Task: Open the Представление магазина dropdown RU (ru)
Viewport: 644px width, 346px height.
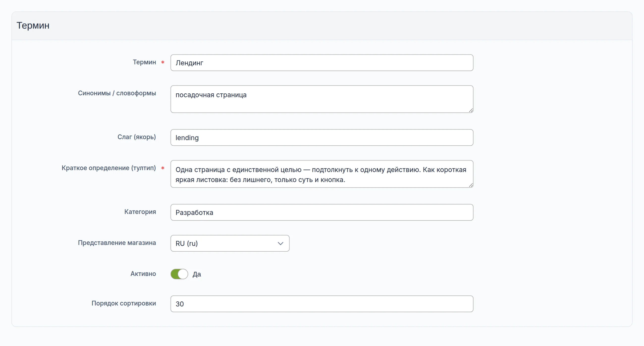Action: point(230,243)
